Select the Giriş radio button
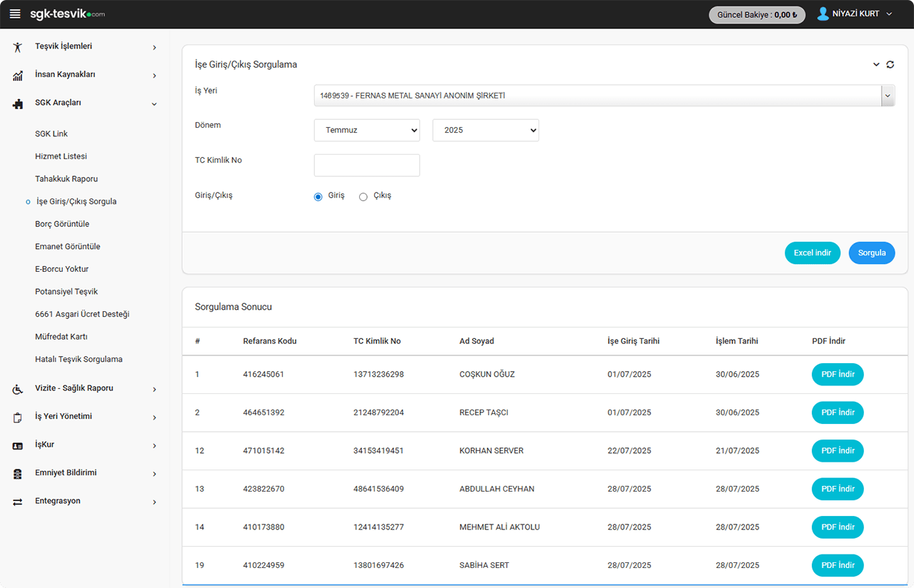 point(318,197)
